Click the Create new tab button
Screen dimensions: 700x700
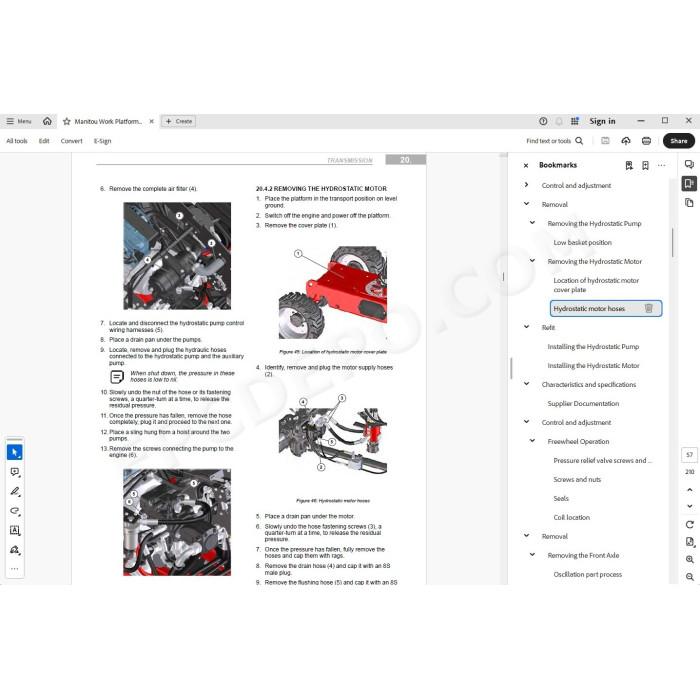[178, 121]
